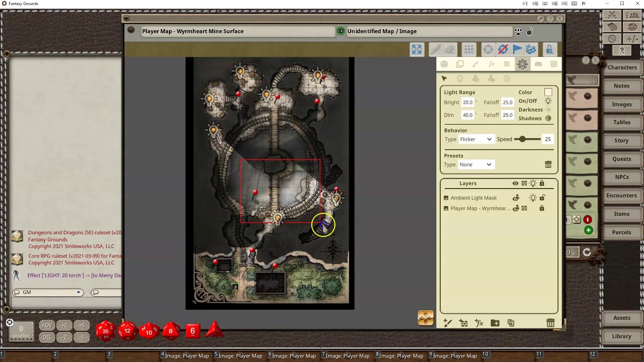Toggle lock on Player Map layer
The image size is (644, 362).
pos(542,208)
